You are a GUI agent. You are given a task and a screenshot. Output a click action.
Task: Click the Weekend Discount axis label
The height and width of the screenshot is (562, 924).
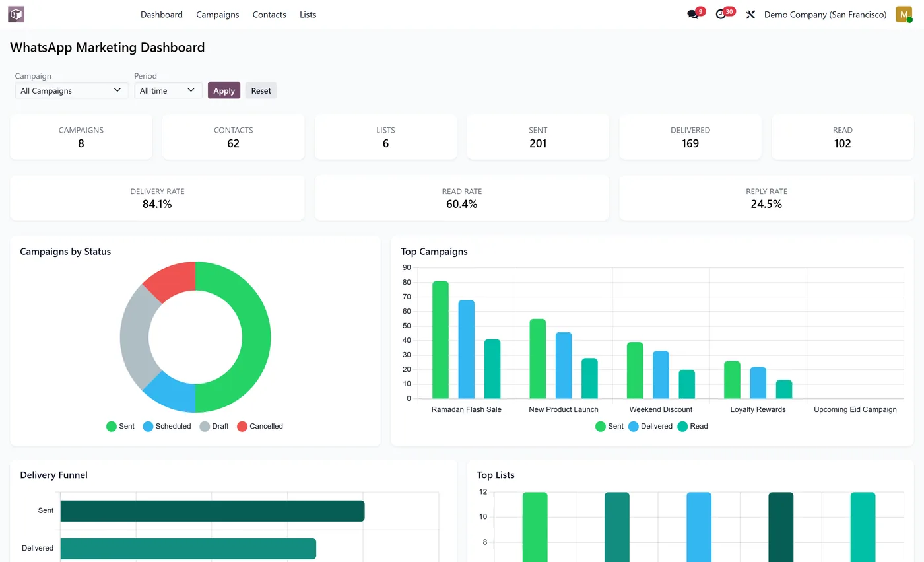[661, 409]
